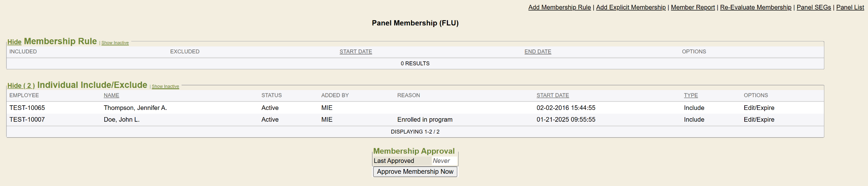Open the Add Membership Rule link
The height and width of the screenshot is (186, 868).
coord(559,7)
